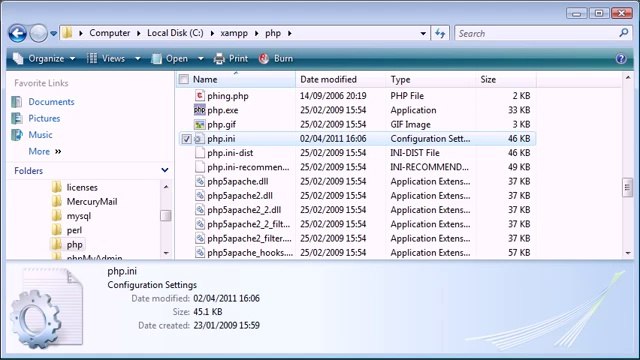The image size is (640, 360).
Task: Click the php.gif image icon
Action: click(200, 124)
